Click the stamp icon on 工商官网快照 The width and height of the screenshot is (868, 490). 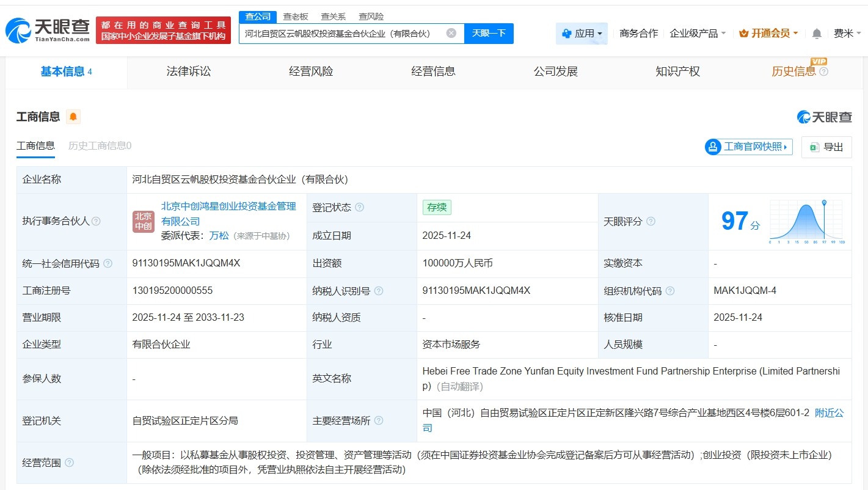[x=712, y=147]
